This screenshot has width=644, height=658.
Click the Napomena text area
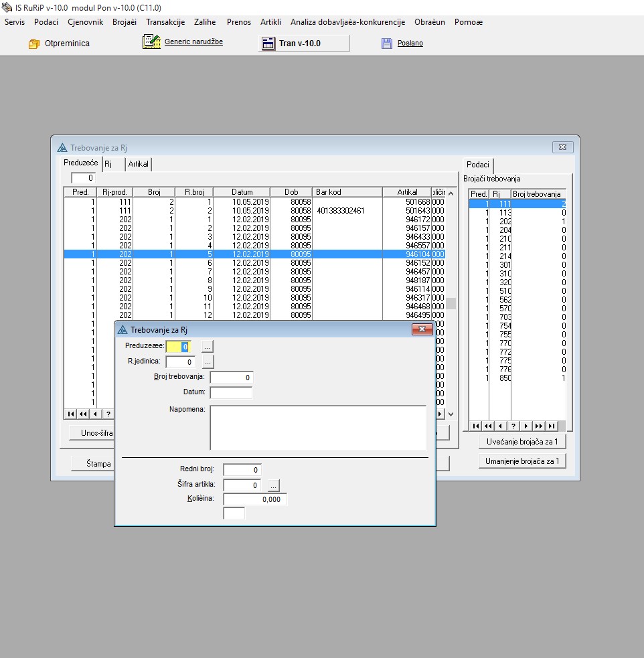[x=318, y=428]
